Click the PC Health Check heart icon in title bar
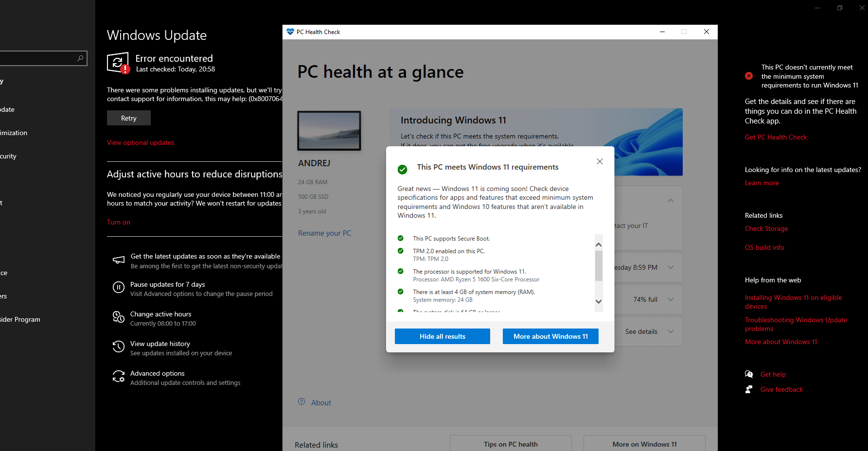This screenshot has width=868, height=451. (290, 32)
